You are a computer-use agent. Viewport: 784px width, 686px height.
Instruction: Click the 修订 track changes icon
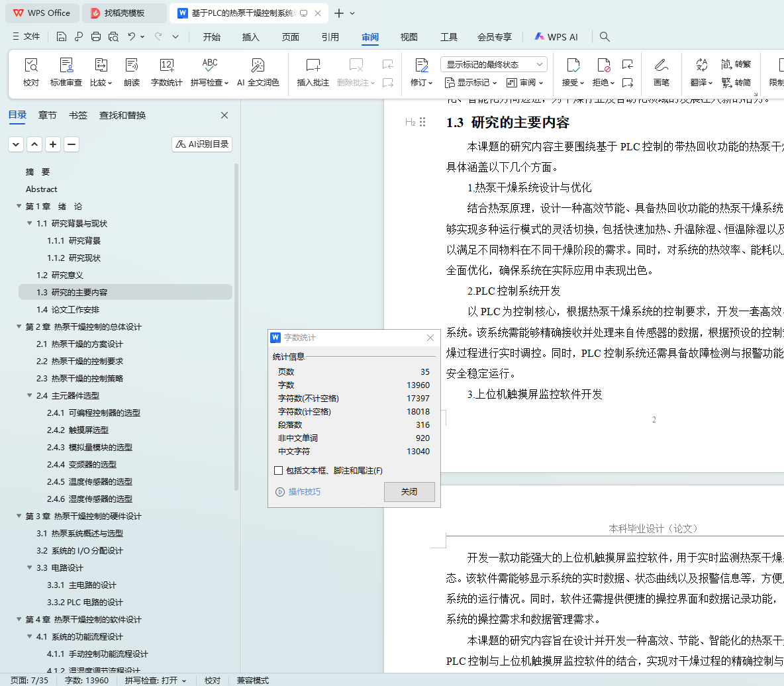(422, 66)
